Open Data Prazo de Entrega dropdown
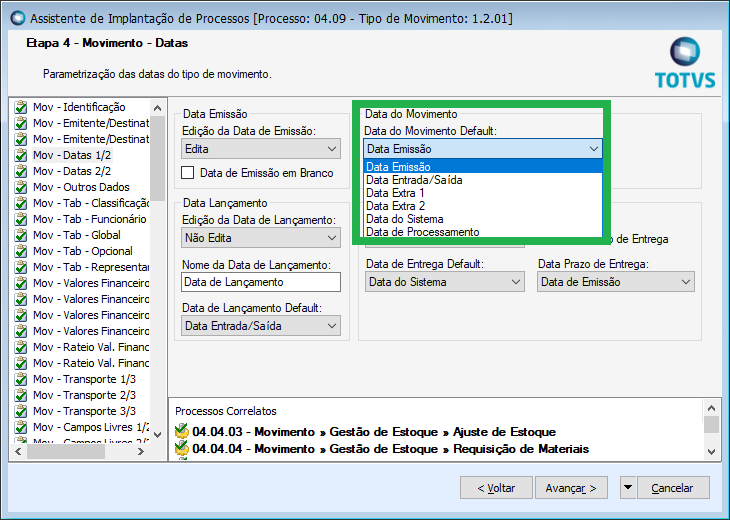The width and height of the screenshot is (730, 520). click(616, 282)
